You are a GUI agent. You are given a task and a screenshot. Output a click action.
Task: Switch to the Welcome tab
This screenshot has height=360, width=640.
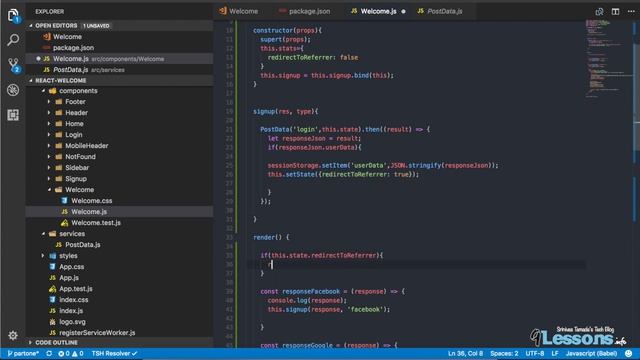(x=239, y=11)
